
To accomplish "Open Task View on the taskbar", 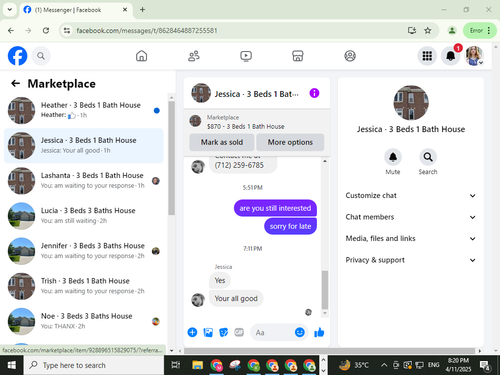I will pyautogui.click(x=176, y=365).
